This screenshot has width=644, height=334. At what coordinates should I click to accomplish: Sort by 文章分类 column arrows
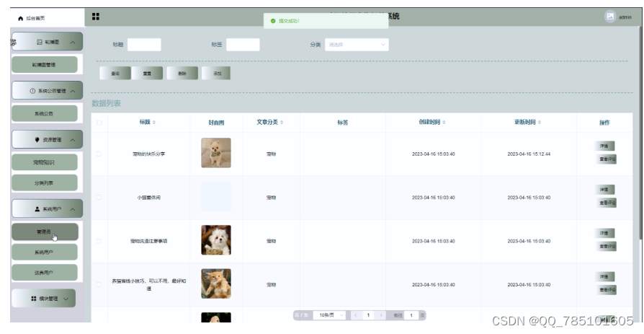[282, 122]
